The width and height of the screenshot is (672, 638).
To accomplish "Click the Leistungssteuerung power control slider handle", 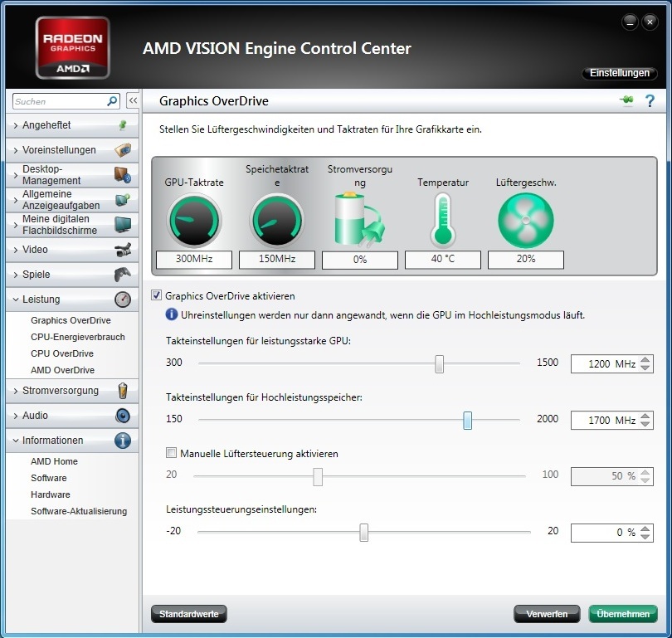I will pos(364,532).
